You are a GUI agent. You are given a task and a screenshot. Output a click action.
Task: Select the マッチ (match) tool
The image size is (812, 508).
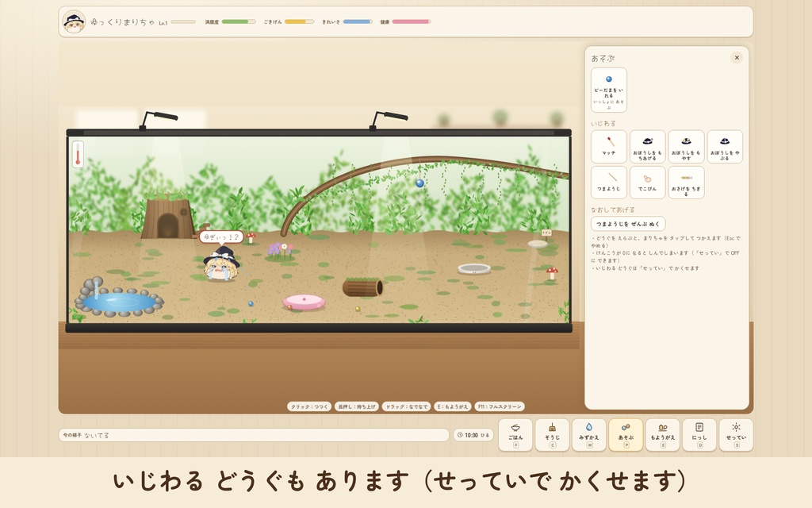608,147
